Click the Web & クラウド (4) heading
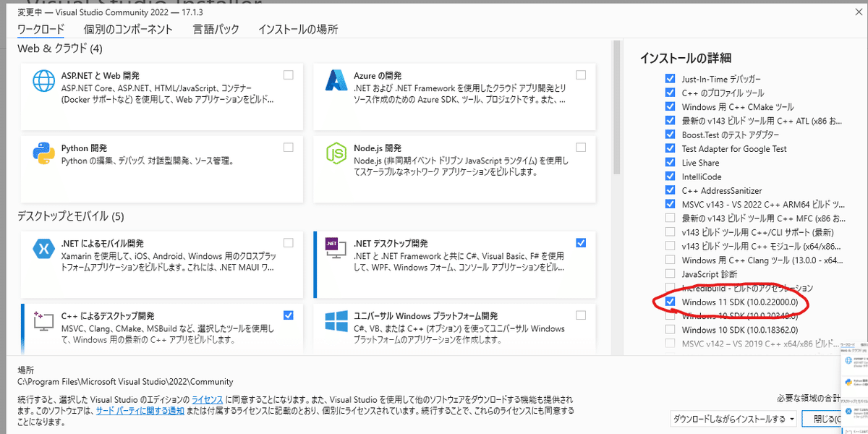Screen dimensions: 868x434 point(60,48)
